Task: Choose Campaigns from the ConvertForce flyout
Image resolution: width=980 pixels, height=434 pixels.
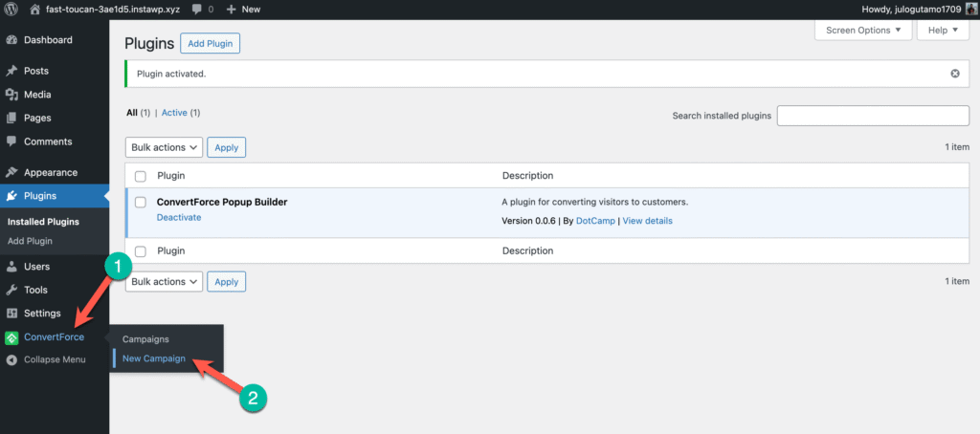Action: (x=145, y=339)
